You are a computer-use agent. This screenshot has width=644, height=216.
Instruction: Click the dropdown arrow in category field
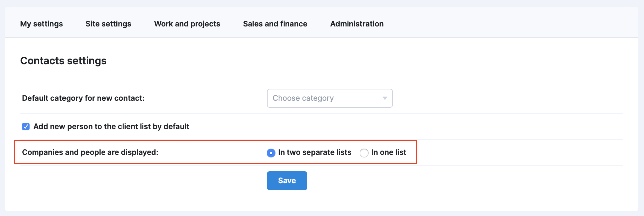pyautogui.click(x=385, y=98)
